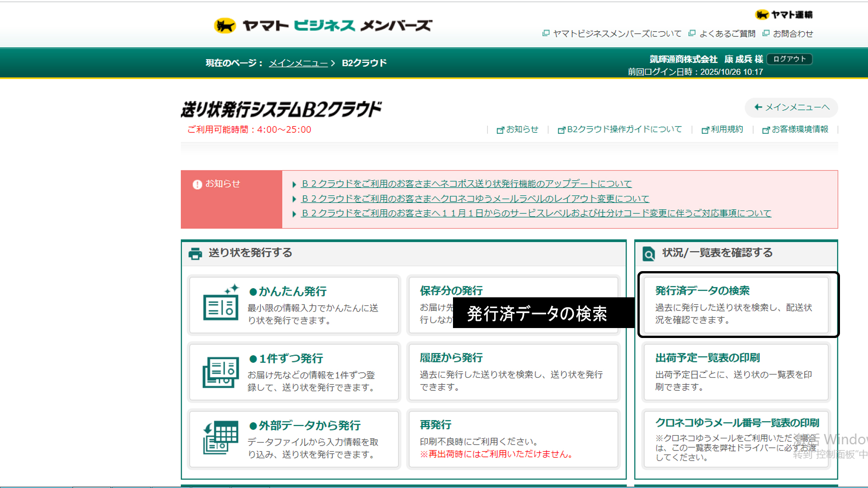Open お知らせ external link in toolbar
Screen dimensions: 868x488
click(x=518, y=130)
